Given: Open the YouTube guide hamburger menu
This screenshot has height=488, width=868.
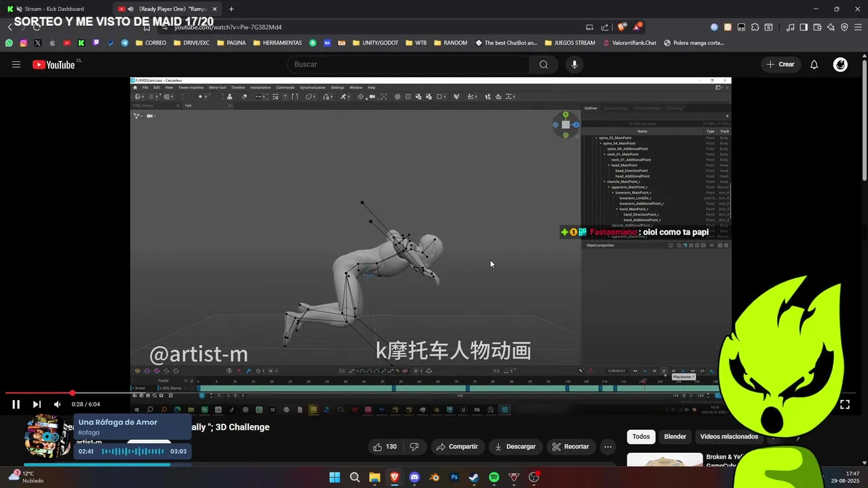Looking at the screenshot, I should click(x=16, y=64).
